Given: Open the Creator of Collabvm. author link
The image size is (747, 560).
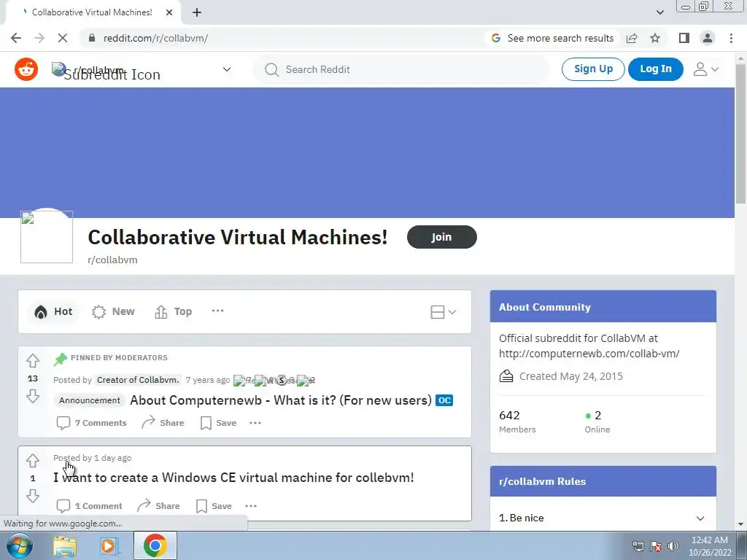Looking at the screenshot, I should 138,380.
